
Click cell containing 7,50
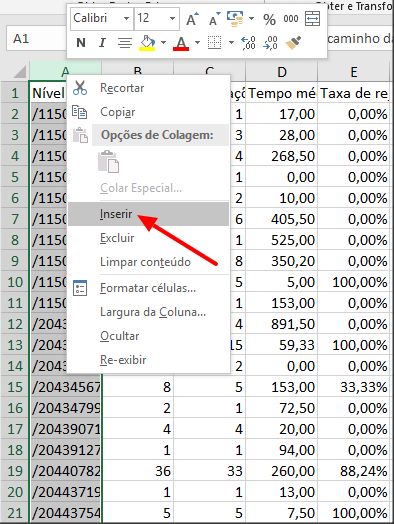click(282, 513)
